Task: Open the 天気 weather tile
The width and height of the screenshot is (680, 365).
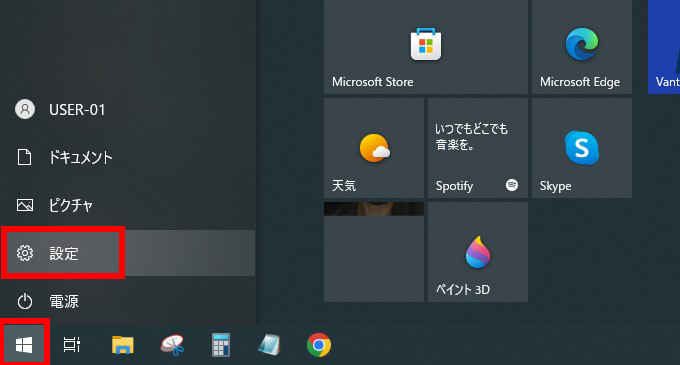Action: pos(374,148)
